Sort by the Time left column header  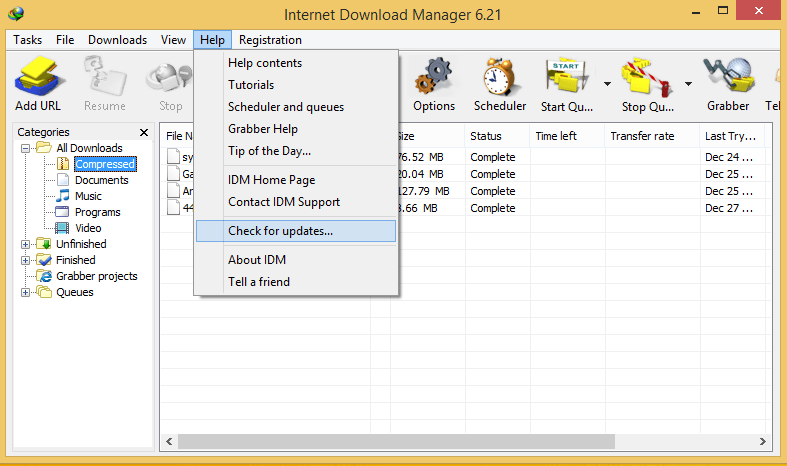tap(567, 136)
